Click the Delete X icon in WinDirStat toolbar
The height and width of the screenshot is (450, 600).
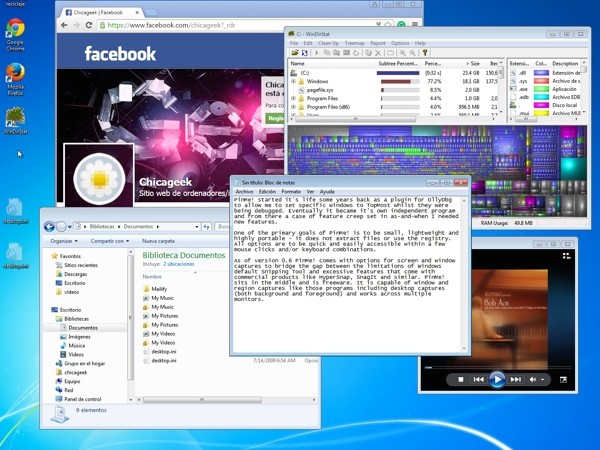pos(378,53)
